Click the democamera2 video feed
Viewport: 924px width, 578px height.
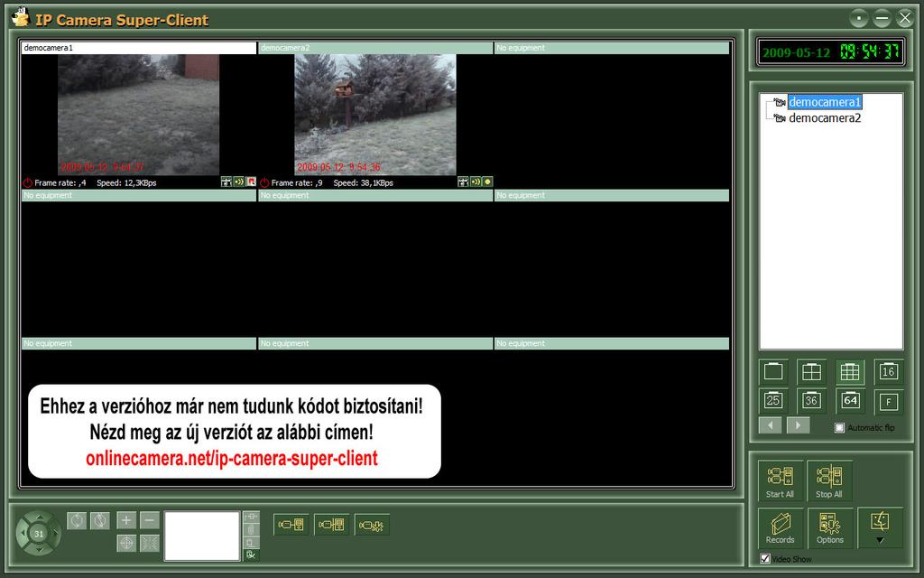tap(375, 115)
